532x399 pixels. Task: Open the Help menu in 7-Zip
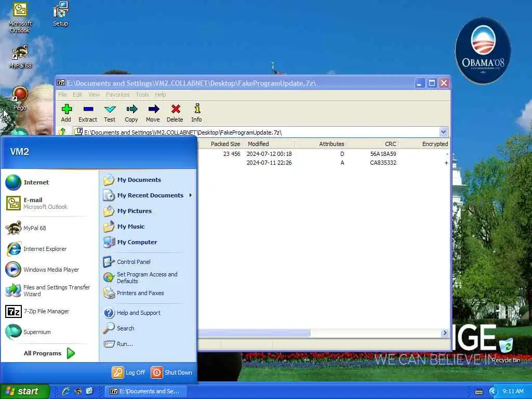coord(160,95)
